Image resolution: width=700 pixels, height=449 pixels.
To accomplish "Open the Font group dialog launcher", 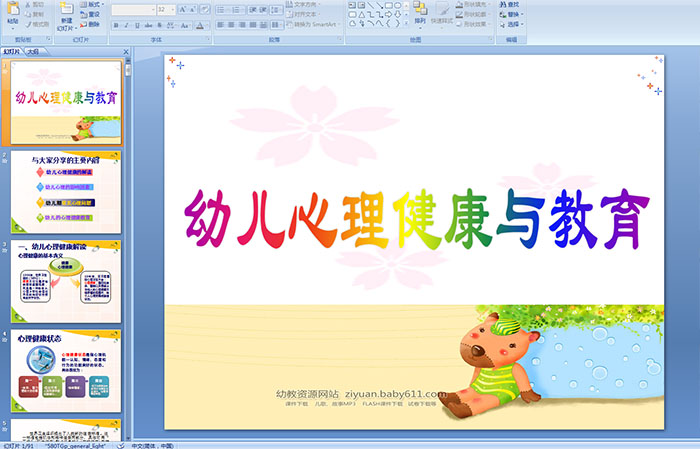I will point(208,40).
